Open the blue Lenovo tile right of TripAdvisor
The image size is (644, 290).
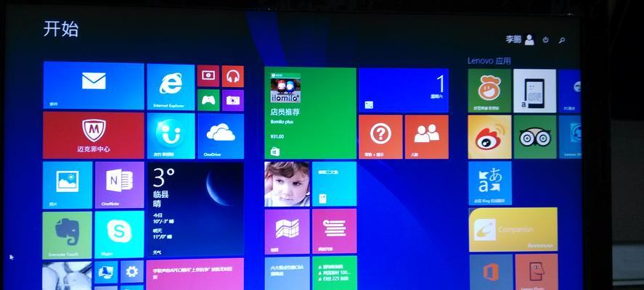[x=570, y=137]
